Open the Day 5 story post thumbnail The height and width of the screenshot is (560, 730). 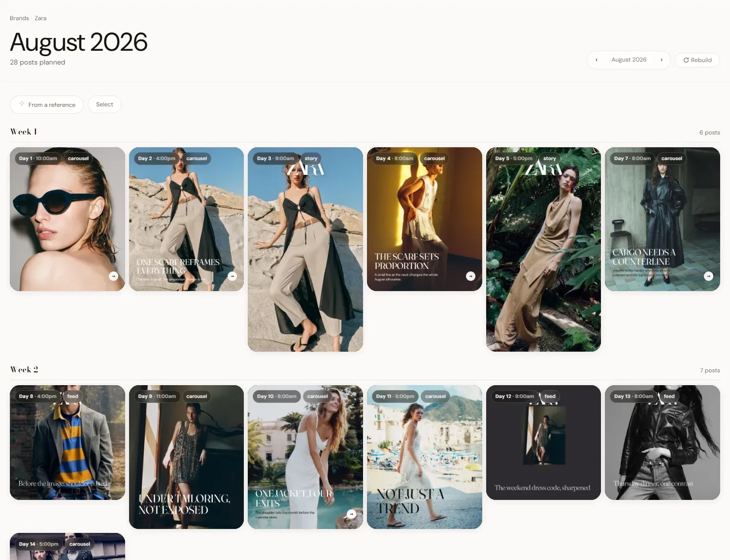(x=543, y=249)
